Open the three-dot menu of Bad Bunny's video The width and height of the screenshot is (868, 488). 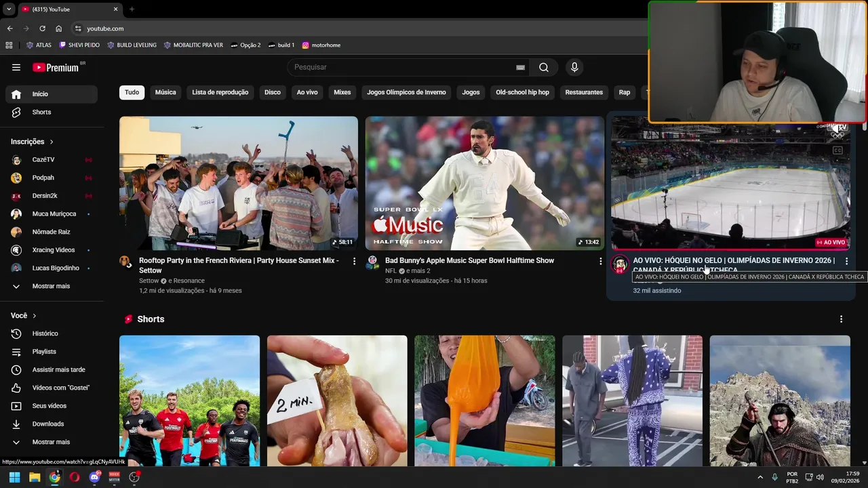tap(600, 261)
